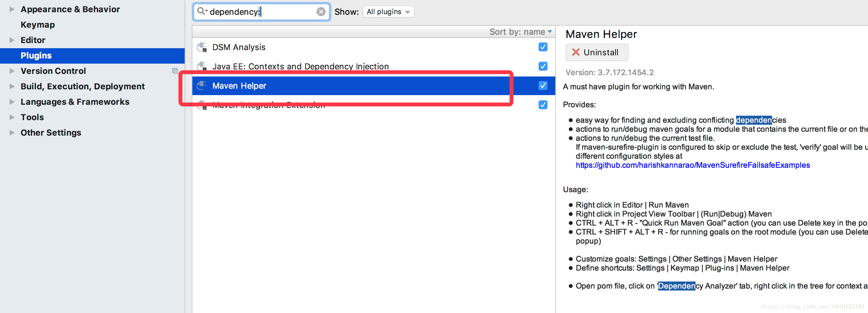Toggle Java EE Contexts and Dependency Injection checkbox
Image resolution: width=868 pixels, height=313 pixels.
(543, 66)
